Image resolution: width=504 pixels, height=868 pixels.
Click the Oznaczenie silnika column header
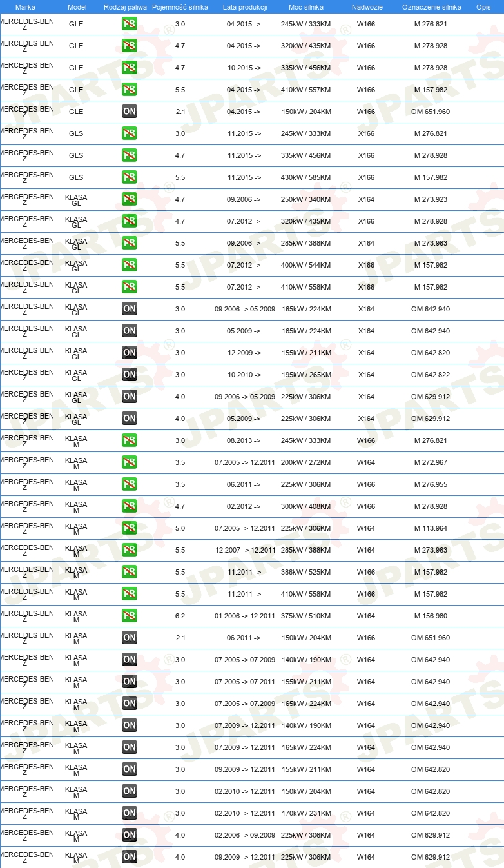tap(431, 7)
